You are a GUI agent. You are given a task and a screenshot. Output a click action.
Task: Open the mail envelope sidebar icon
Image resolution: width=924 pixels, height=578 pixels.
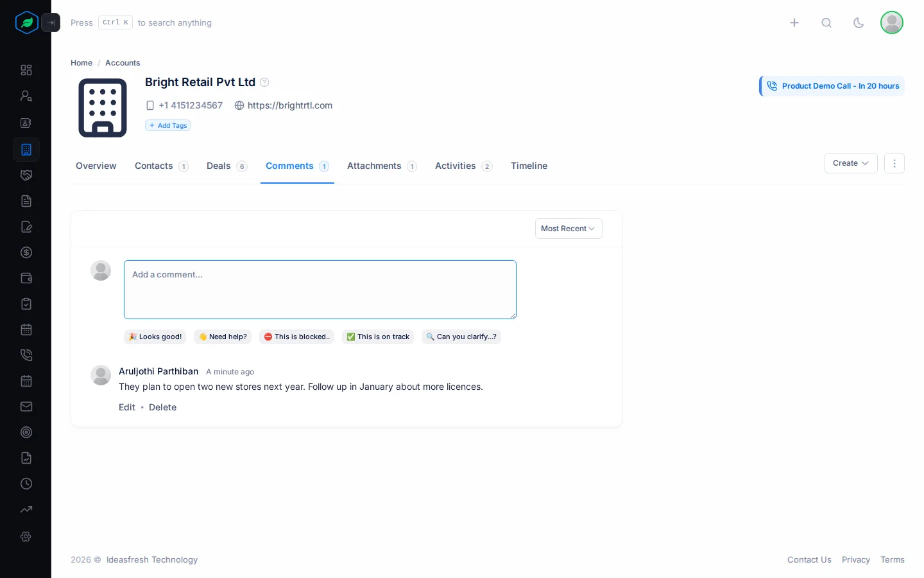tap(26, 407)
